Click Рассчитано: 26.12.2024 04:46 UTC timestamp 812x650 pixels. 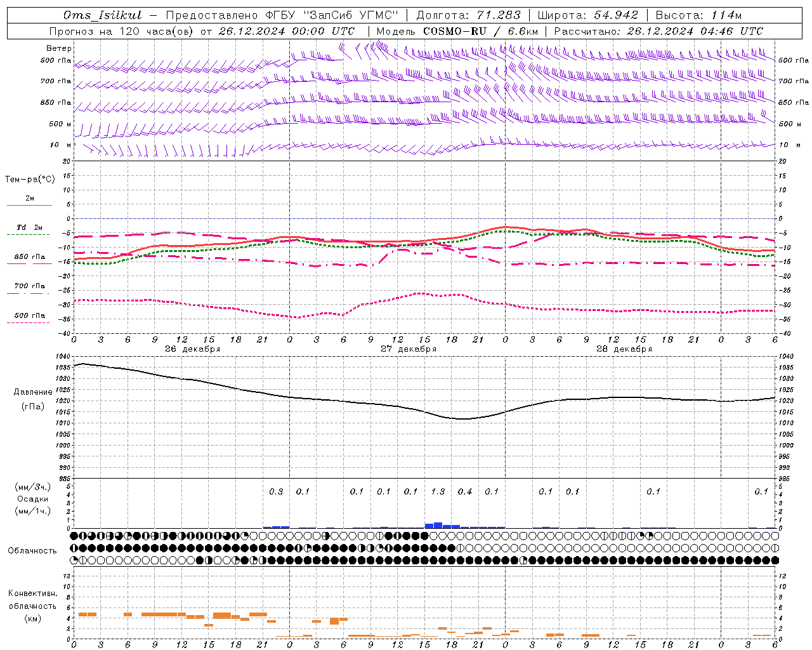tap(658, 31)
